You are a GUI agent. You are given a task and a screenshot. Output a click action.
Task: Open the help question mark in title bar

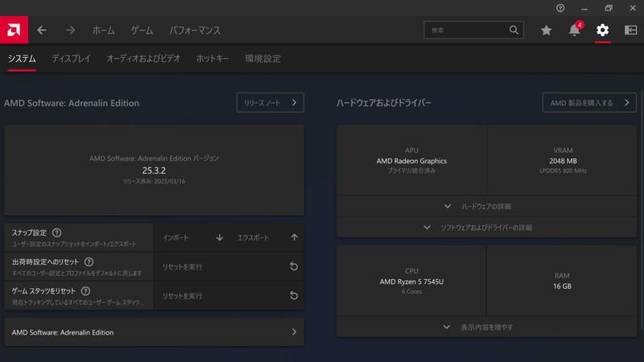tap(560, 8)
